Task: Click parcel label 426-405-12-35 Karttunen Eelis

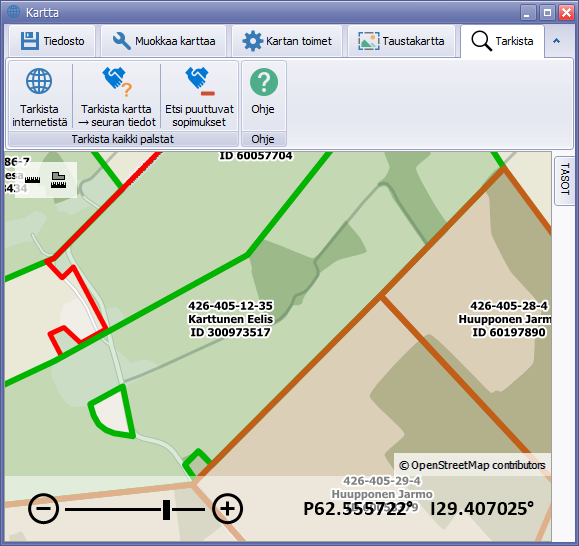Action: (x=231, y=319)
